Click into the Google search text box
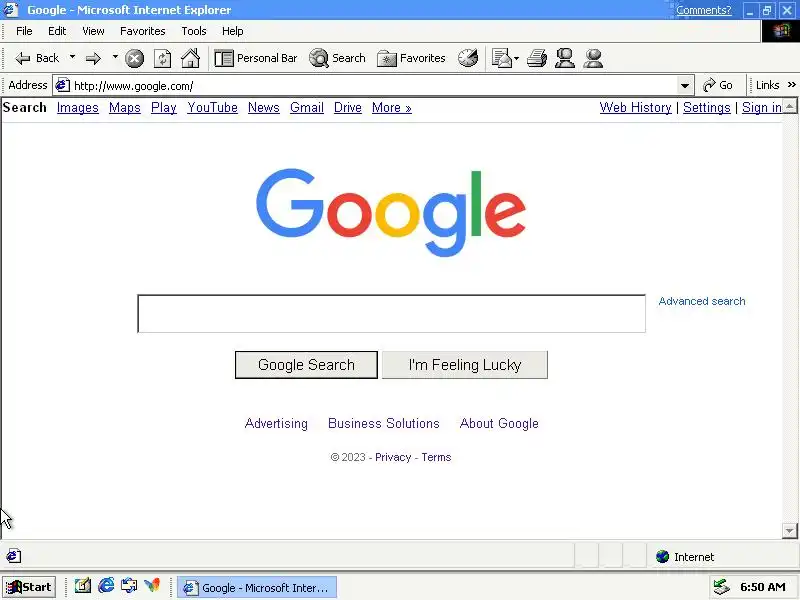This screenshot has width=800, height=600. click(391, 313)
